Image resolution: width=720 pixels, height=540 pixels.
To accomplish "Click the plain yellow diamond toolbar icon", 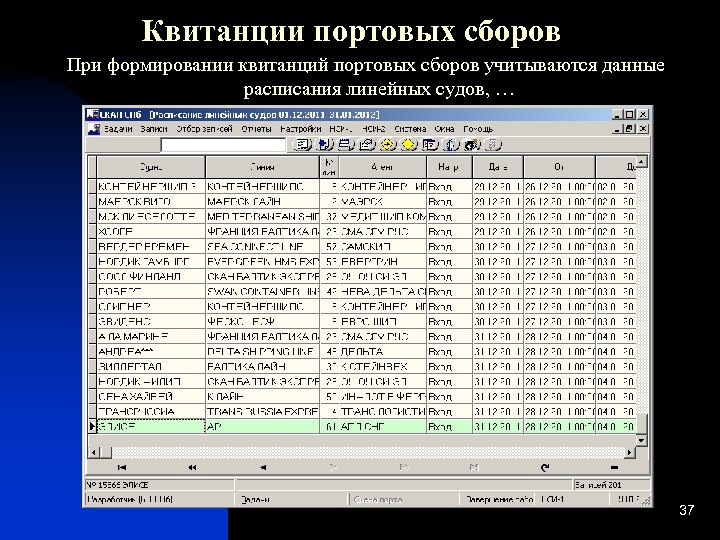I will (x=409, y=145).
